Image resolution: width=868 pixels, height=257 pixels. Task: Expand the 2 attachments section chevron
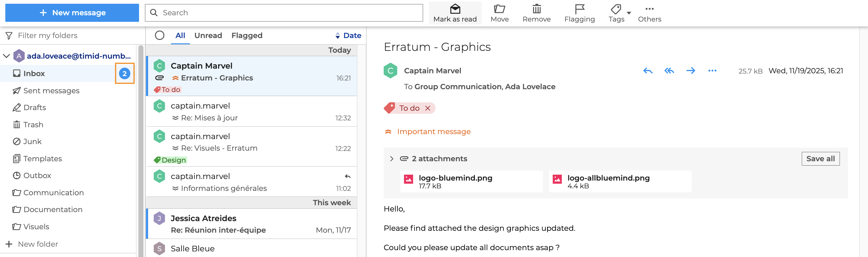391,159
